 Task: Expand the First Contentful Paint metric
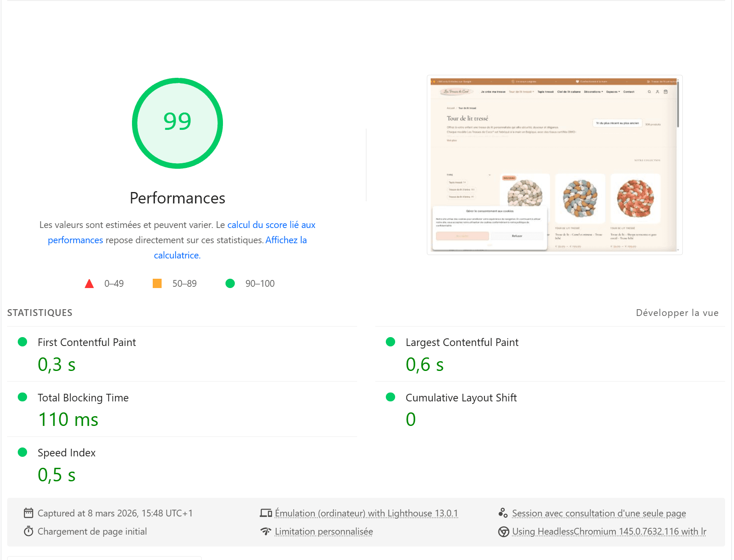coord(87,342)
